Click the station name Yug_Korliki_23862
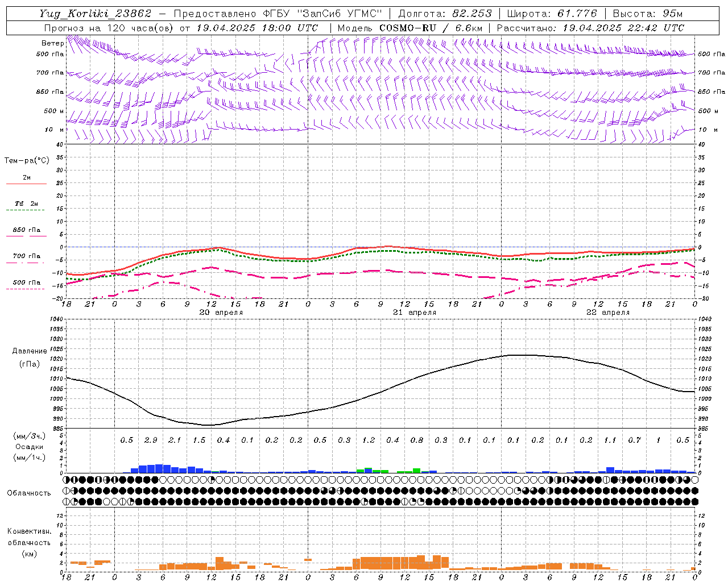 [x=96, y=14]
